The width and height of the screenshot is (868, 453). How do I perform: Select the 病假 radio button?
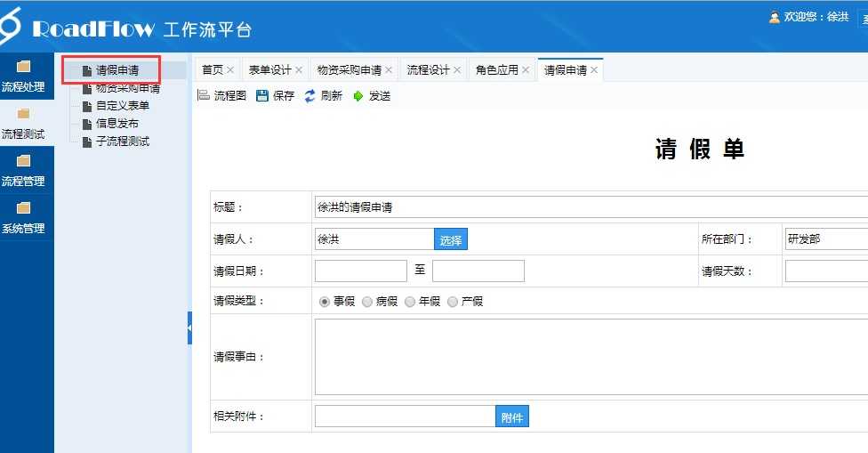pos(367,302)
